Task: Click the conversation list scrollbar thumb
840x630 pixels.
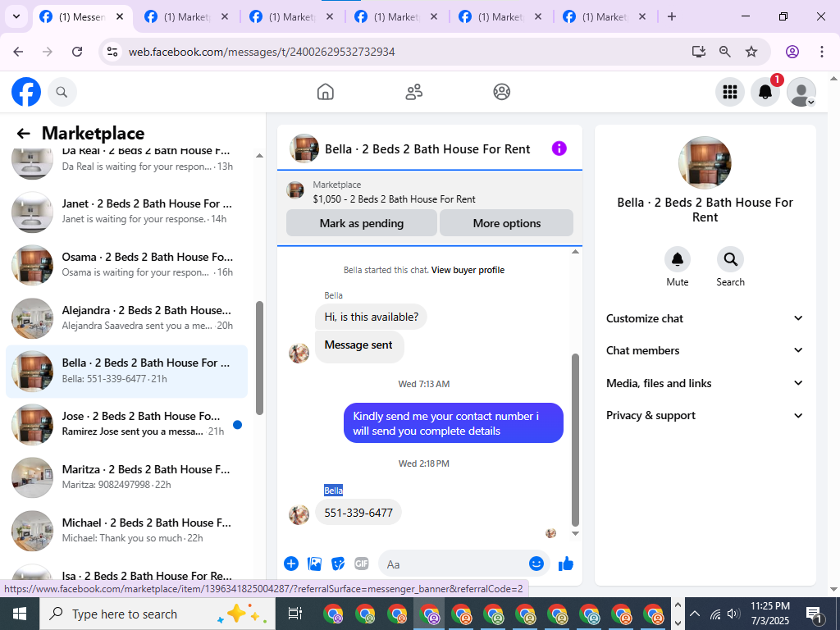Action: click(x=260, y=358)
